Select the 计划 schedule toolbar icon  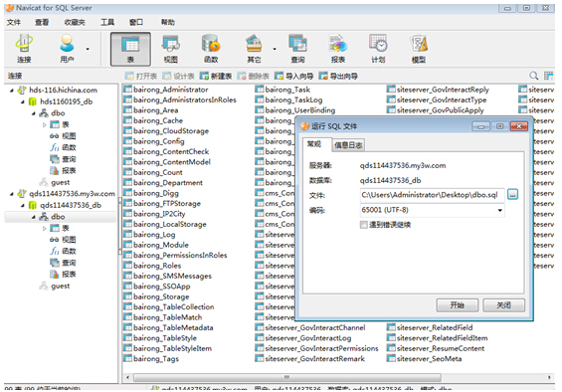point(378,49)
